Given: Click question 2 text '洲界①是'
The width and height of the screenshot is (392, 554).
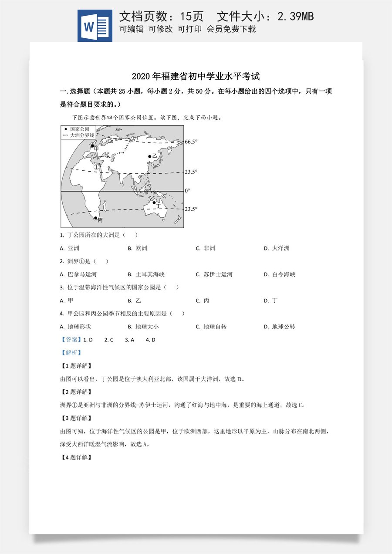Looking at the screenshot, I should 79,261.
